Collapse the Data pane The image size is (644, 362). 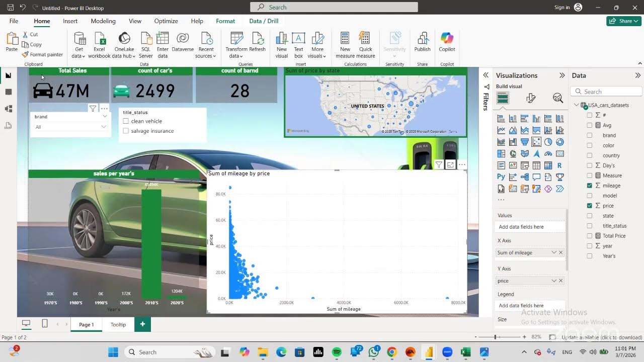tap(637, 75)
